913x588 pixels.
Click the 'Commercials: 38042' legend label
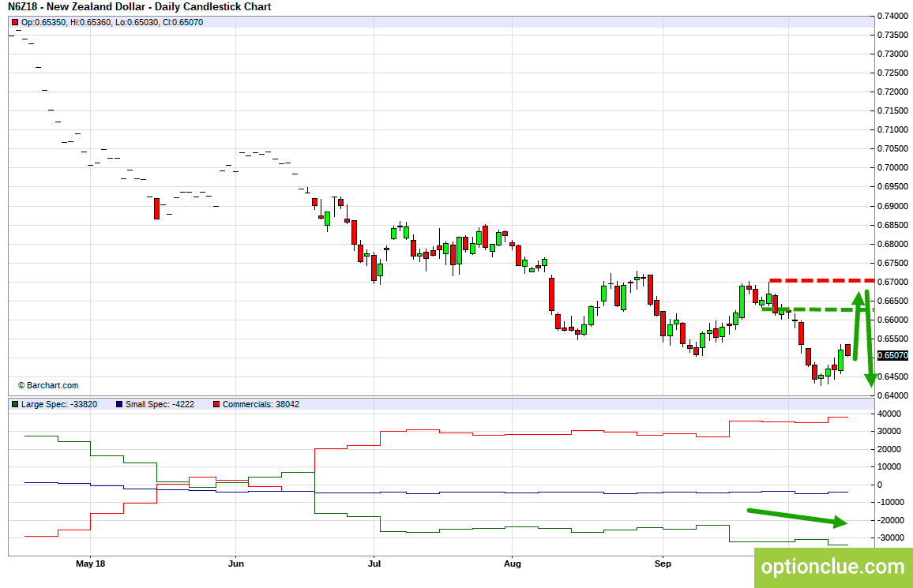(x=261, y=404)
